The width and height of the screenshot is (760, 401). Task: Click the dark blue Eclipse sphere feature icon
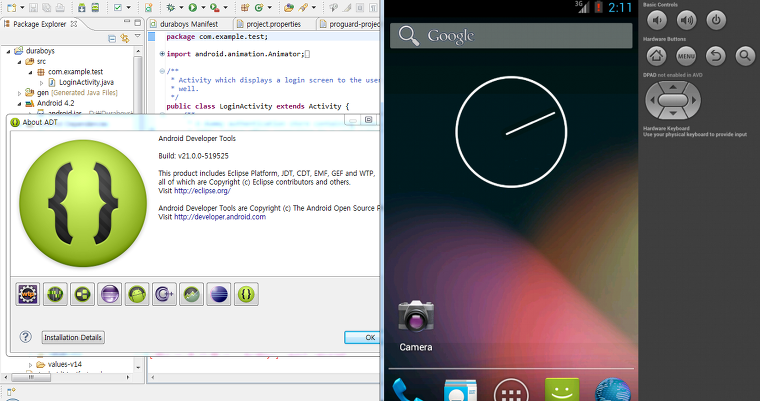click(x=219, y=294)
